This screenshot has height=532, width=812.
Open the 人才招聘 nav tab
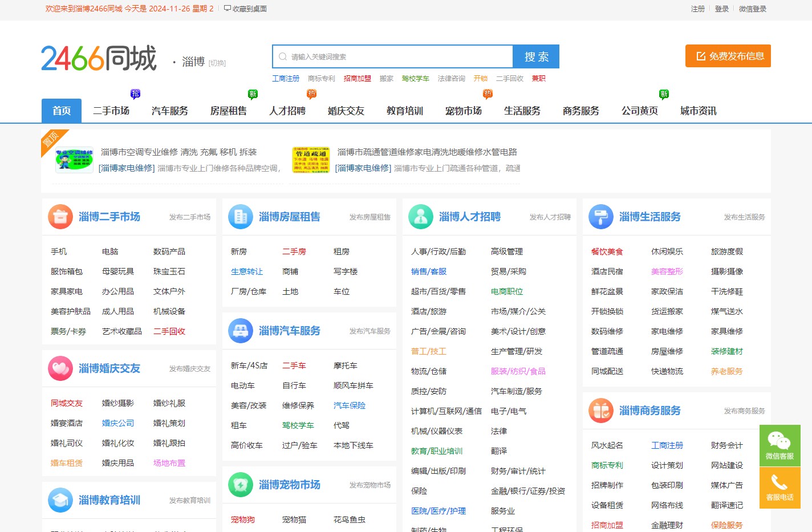point(287,111)
